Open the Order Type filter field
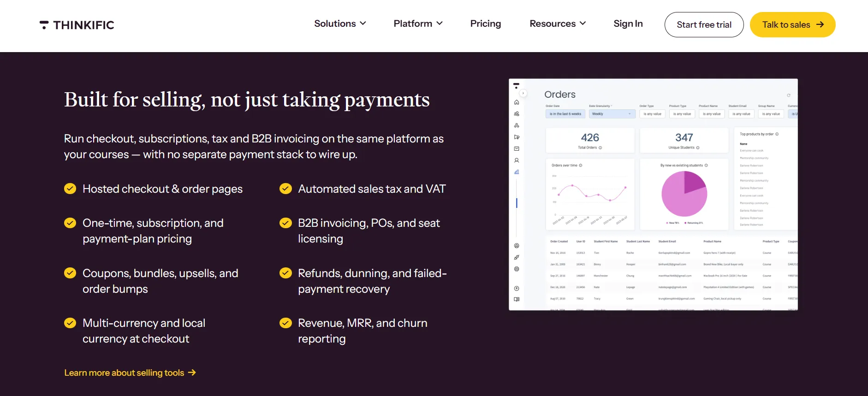 pos(652,114)
